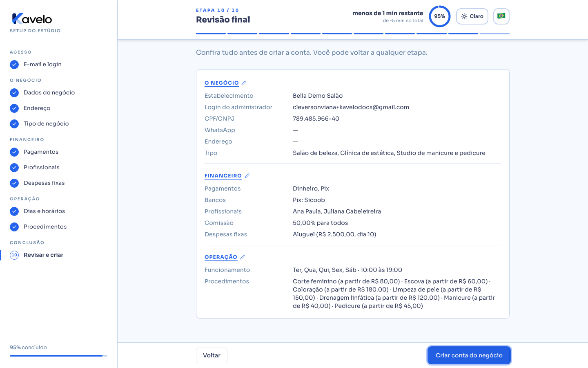Click the 95% circular progress indicator
The image size is (588, 368).
click(439, 16)
